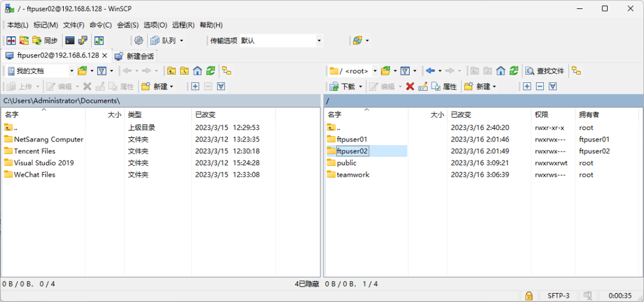Click 新建 in the local panel toolbar
644x302 pixels.
(x=157, y=87)
